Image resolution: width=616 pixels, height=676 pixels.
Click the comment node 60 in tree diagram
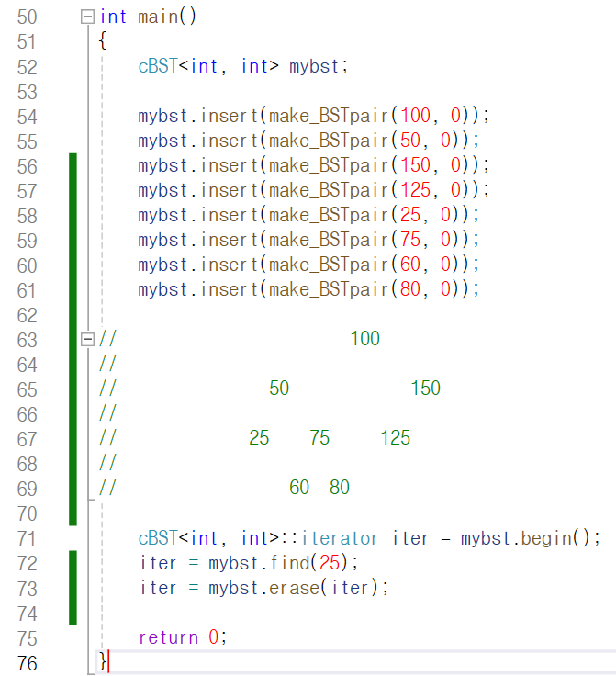point(299,488)
